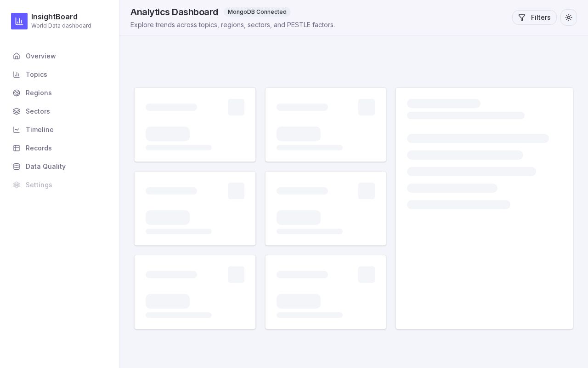The height and width of the screenshot is (368, 588).
Task: Open the Settings menu item
Action: (x=60, y=185)
